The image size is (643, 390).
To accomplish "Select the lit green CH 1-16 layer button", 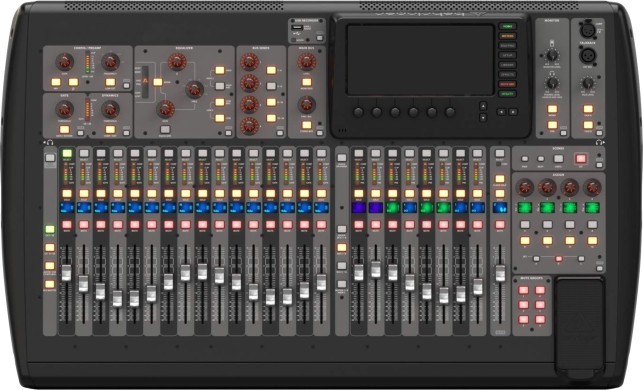I will pos(50,229).
